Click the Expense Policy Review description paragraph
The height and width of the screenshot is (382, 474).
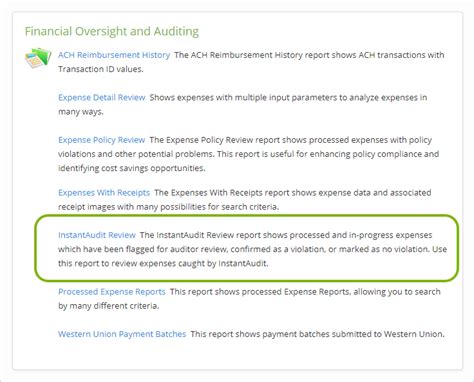[x=248, y=154]
